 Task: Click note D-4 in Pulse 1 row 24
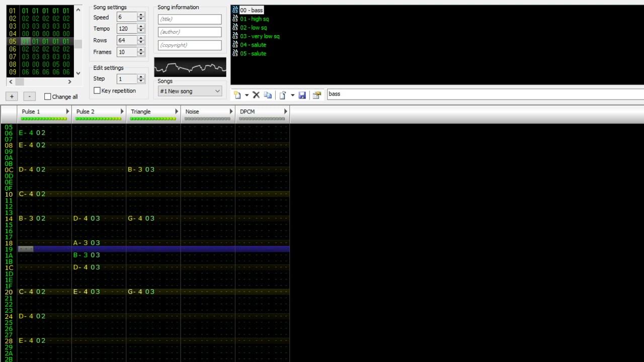coord(27,316)
